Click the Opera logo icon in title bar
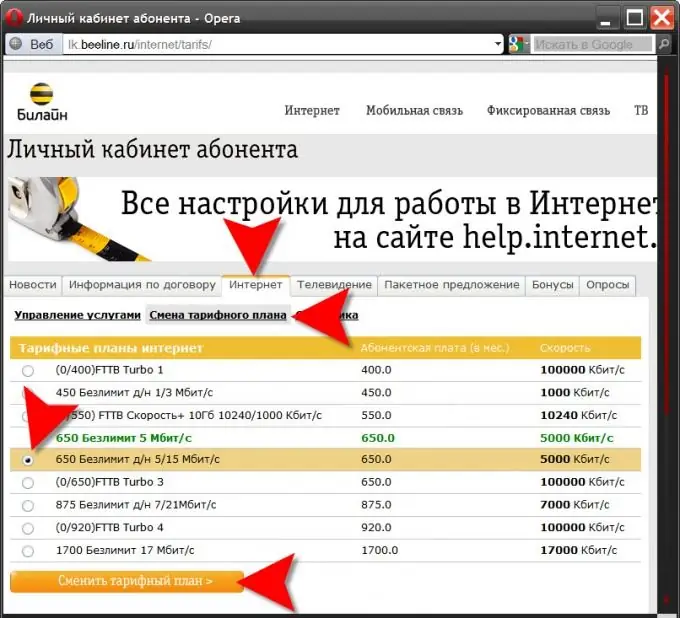The height and width of the screenshot is (618, 680). click(14, 18)
